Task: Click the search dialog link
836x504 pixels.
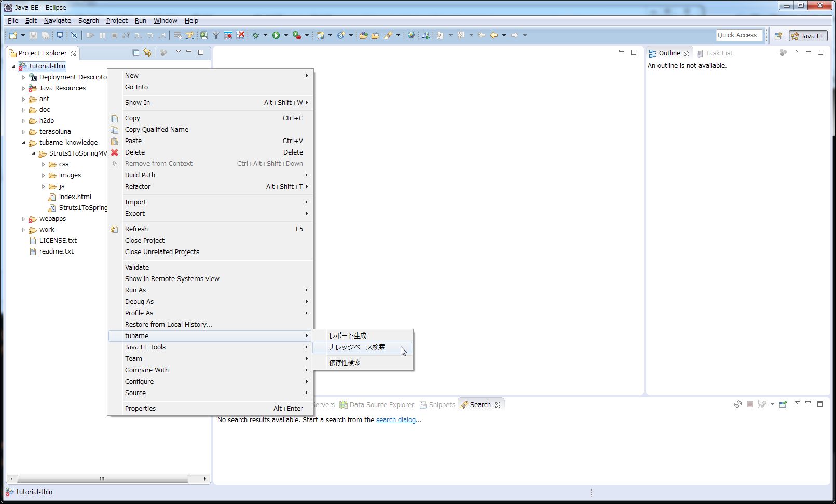Action: (x=396, y=420)
